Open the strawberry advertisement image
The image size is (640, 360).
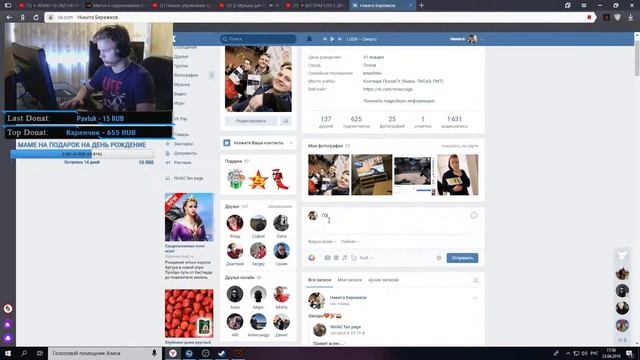(189, 313)
